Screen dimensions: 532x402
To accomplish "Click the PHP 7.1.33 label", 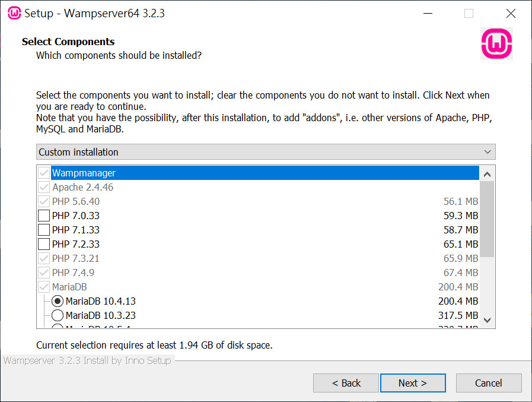I will pos(76,230).
